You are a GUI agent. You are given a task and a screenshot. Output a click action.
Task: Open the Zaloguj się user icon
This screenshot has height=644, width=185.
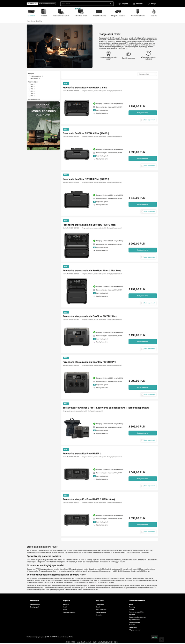tap(119, 4)
